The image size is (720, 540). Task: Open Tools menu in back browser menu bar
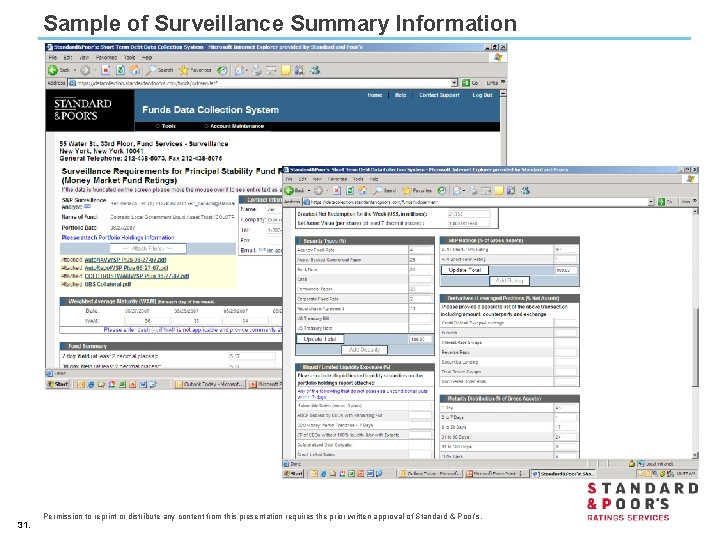[x=129, y=57]
